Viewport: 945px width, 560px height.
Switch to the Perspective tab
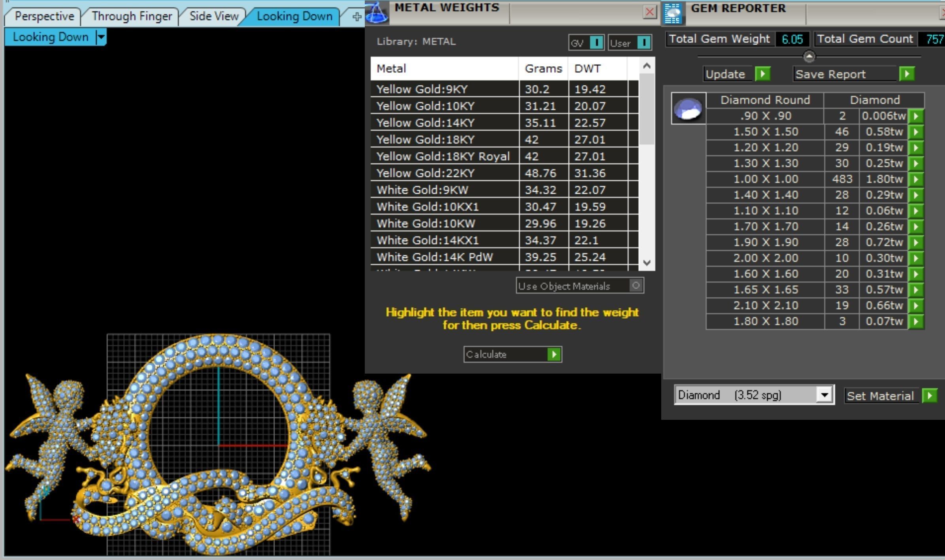[x=44, y=16]
